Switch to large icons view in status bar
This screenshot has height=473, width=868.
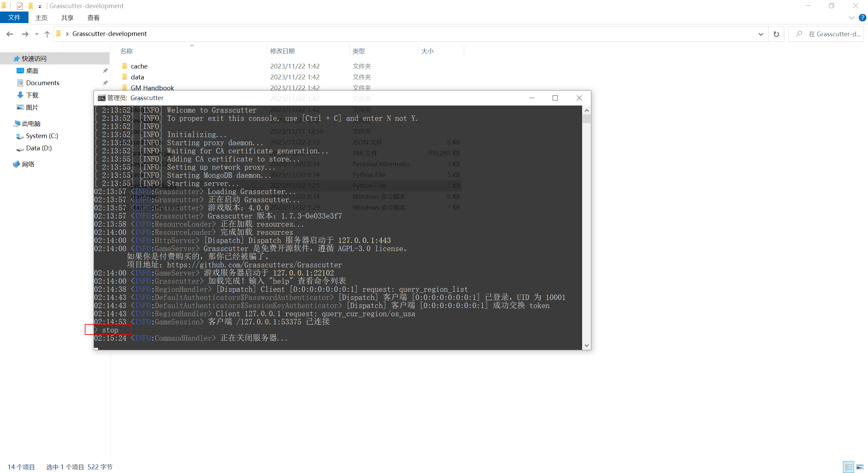[x=860, y=467]
